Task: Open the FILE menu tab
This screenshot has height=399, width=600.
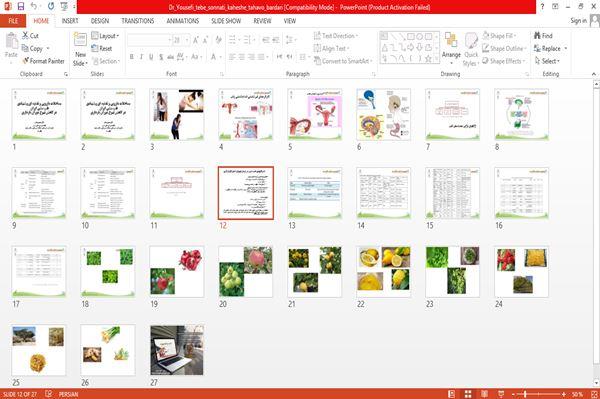Action: coord(13,21)
